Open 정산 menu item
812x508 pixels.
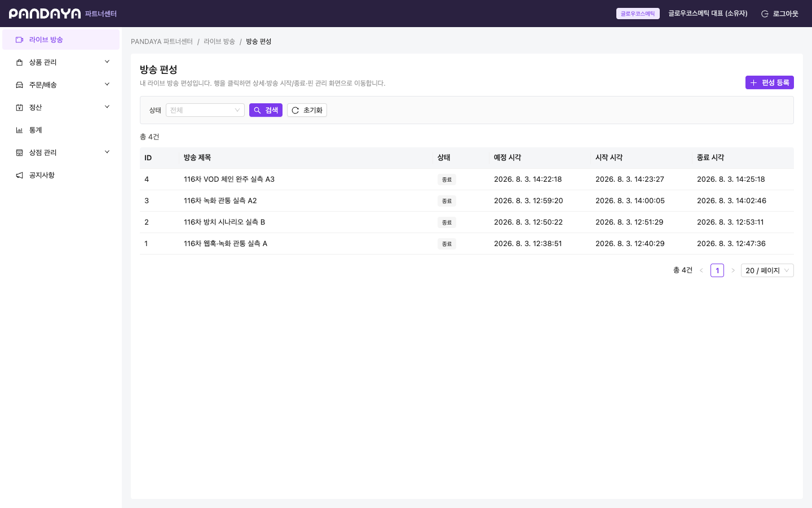tap(61, 107)
